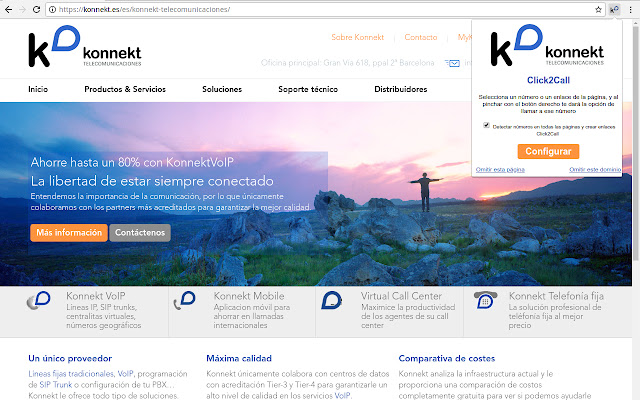The height and width of the screenshot is (400, 640).
Task: Click the site info icon in address bar
Action: (x=53, y=9)
